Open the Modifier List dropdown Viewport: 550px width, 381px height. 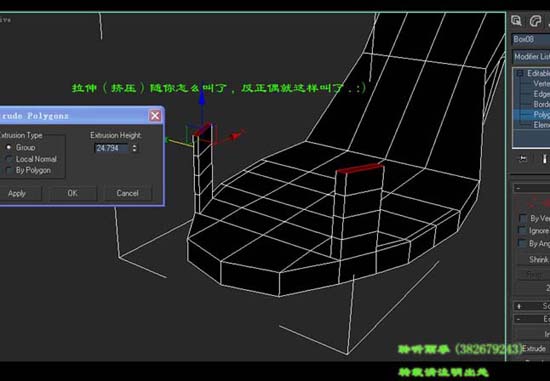point(531,56)
